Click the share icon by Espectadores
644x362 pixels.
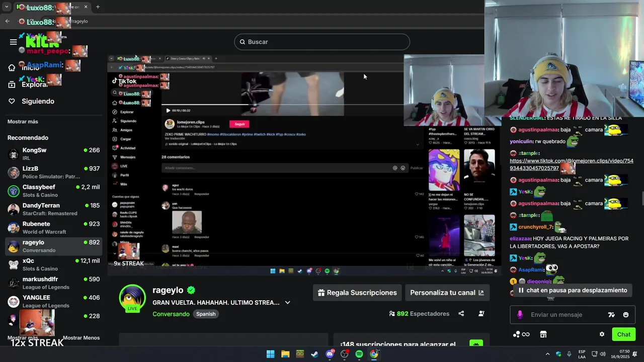point(461,314)
